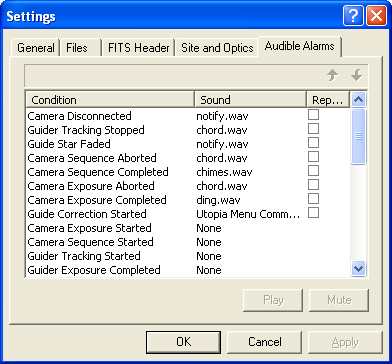Click the vertical scrollbar thumb
Screen dimensions: 392x364
(359, 136)
